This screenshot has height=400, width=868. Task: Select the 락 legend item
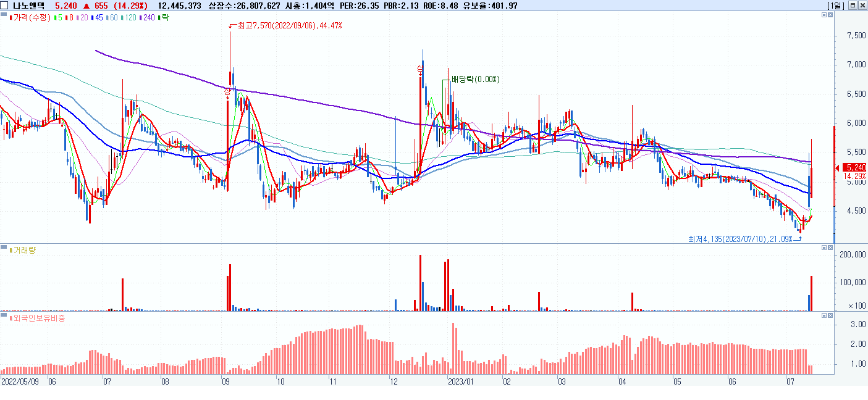point(164,17)
